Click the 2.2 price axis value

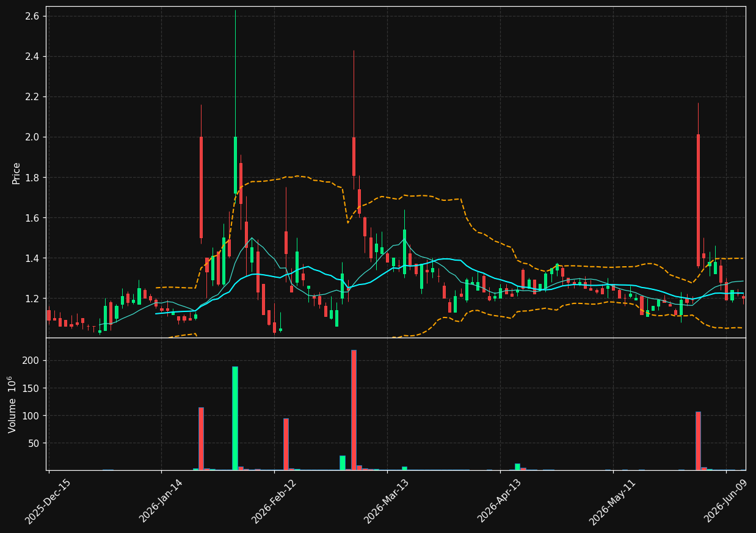(33, 96)
